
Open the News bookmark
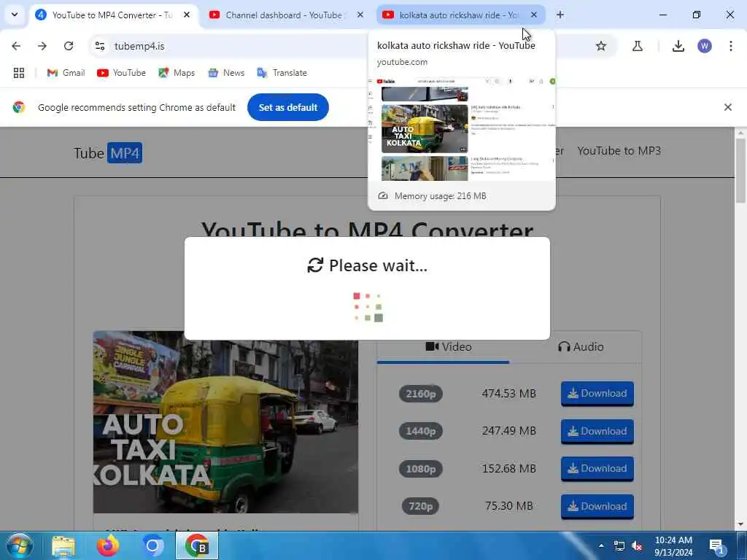pos(226,73)
